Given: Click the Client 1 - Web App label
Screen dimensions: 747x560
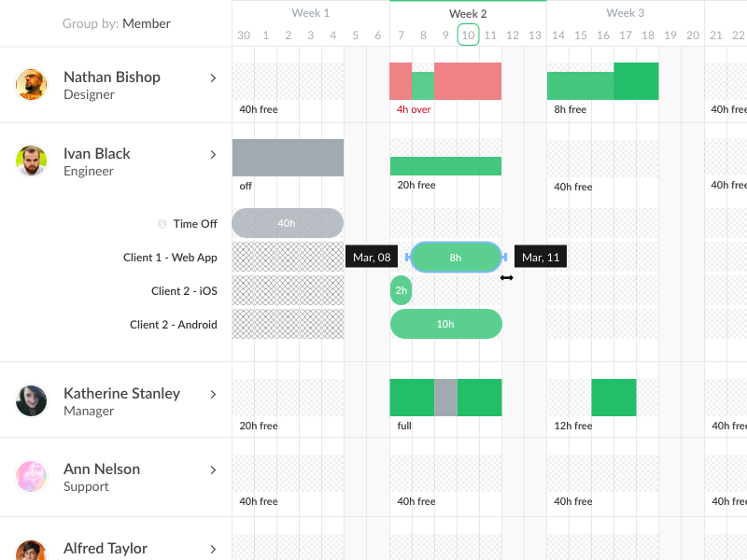Looking at the screenshot, I should pos(170,258).
